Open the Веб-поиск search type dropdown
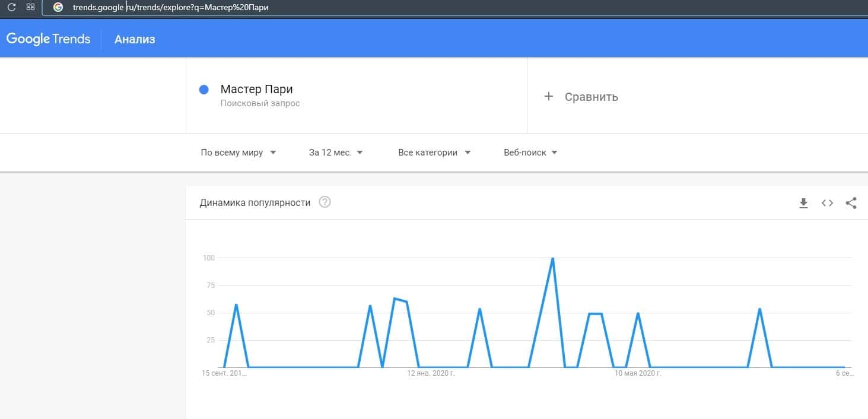The height and width of the screenshot is (419, 868). pyautogui.click(x=530, y=153)
